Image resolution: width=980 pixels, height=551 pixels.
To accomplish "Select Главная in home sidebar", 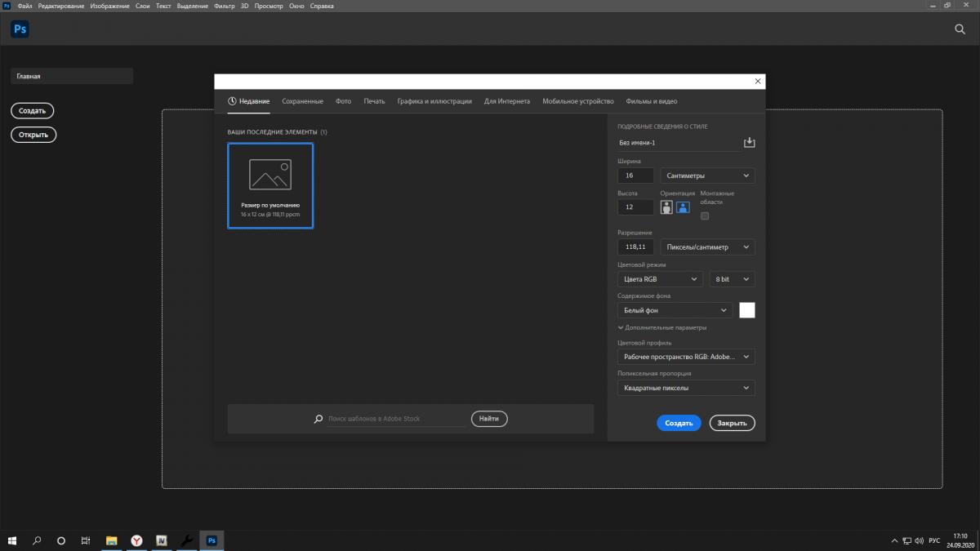I will point(72,76).
